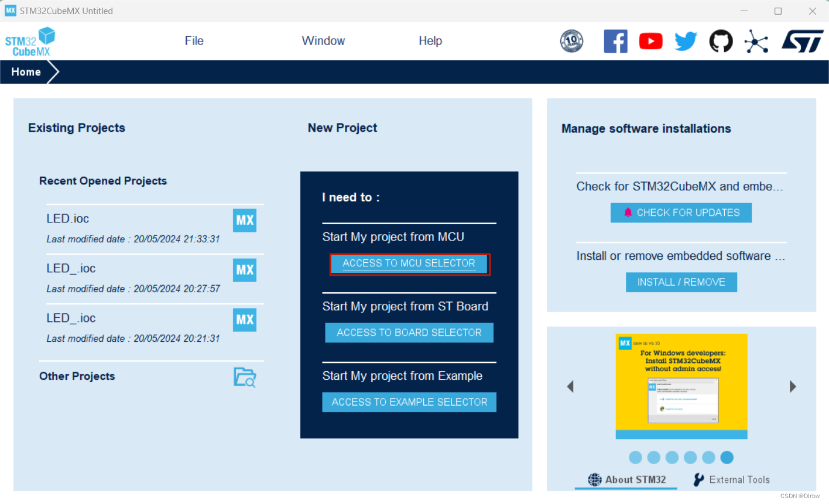Click the globe icon beside About STM32
The width and height of the screenshot is (829, 504).
pos(595,479)
